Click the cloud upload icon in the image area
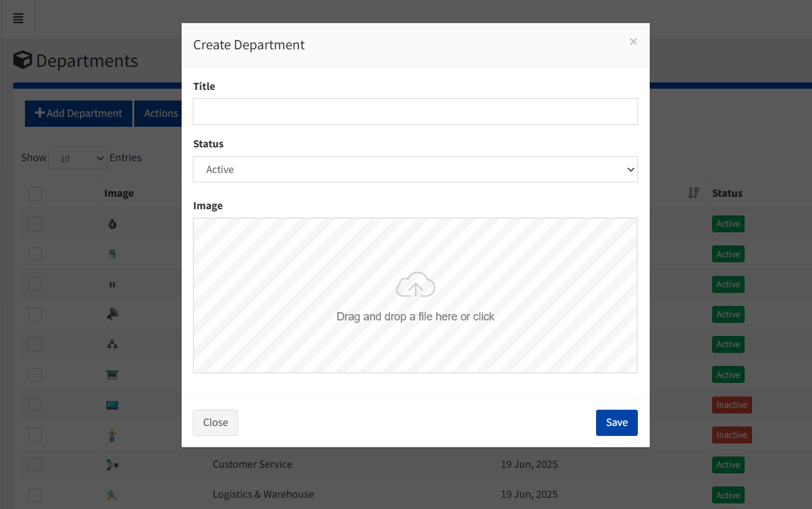812x509 pixels. [415, 285]
